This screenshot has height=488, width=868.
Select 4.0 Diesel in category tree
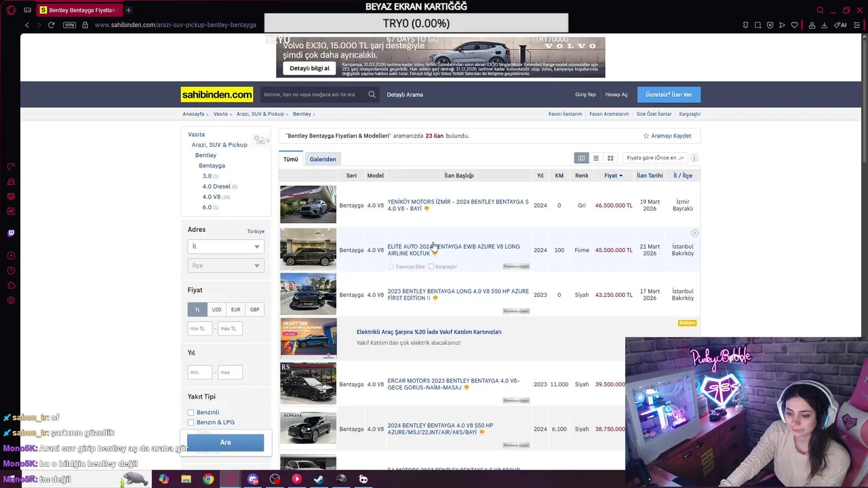click(x=216, y=186)
